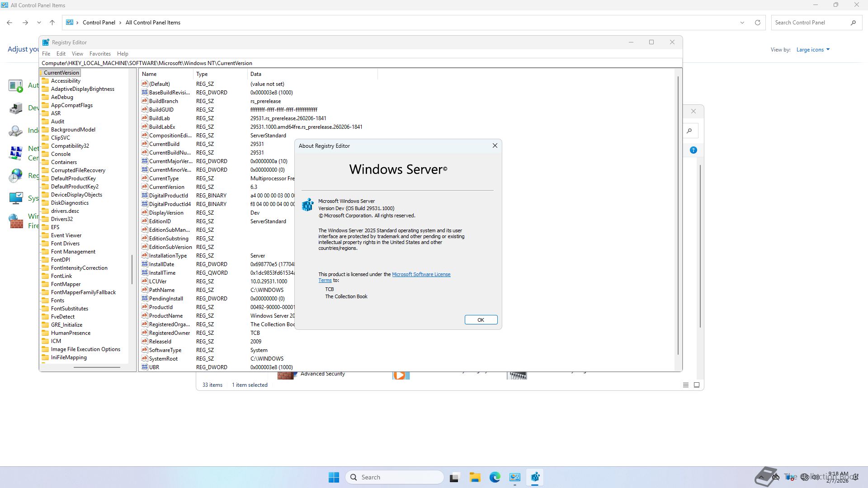Open the address bar history dropdown
The width and height of the screenshot is (868, 488).
click(742, 23)
